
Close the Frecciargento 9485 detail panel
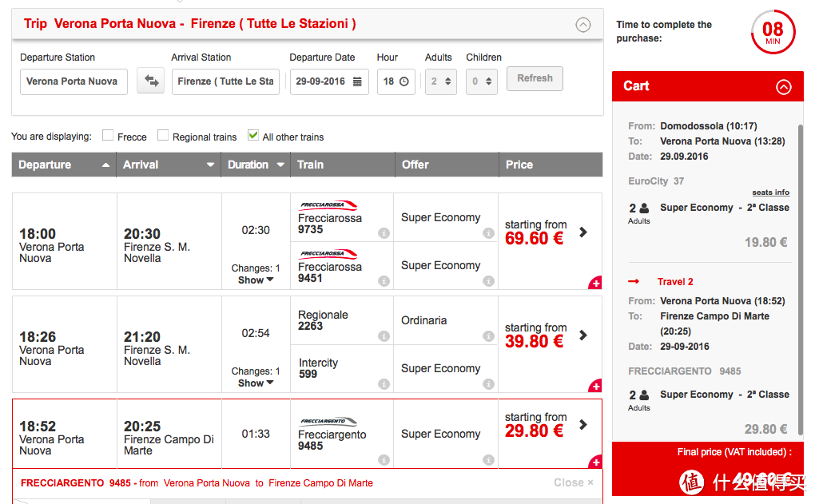pos(574,482)
